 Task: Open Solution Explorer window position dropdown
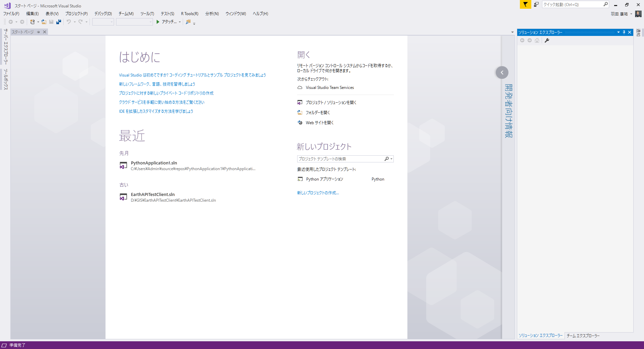618,32
